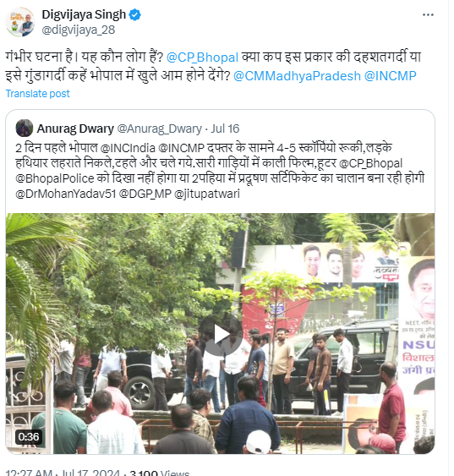The image size is (454, 476).
Task: Open the Jul 16 quoted post date
Action: click(225, 129)
